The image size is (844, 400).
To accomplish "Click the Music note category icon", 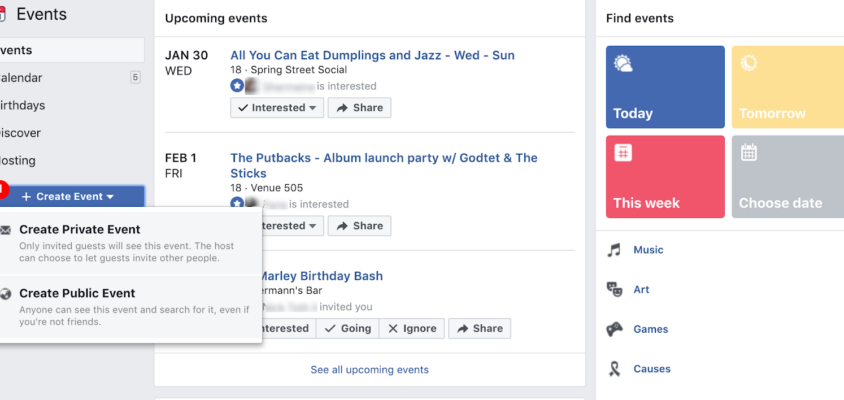I will click(x=614, y=250).
